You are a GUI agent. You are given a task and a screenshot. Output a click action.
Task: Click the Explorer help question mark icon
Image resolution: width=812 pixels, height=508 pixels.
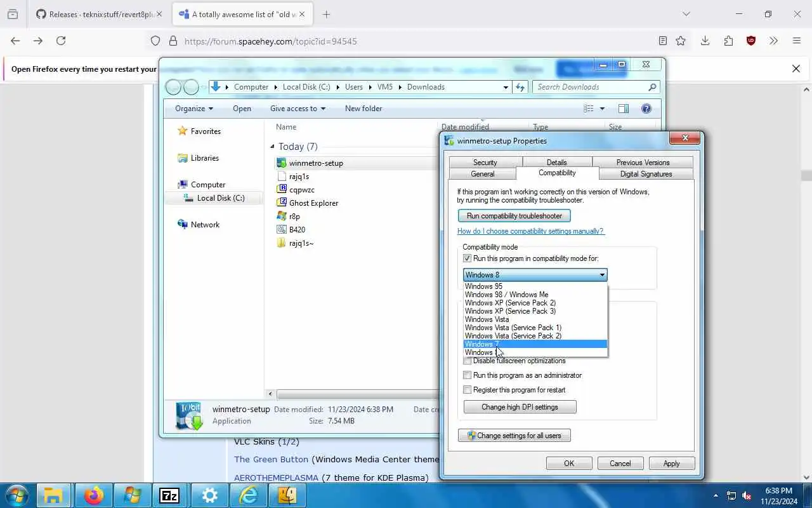[646, 109]
